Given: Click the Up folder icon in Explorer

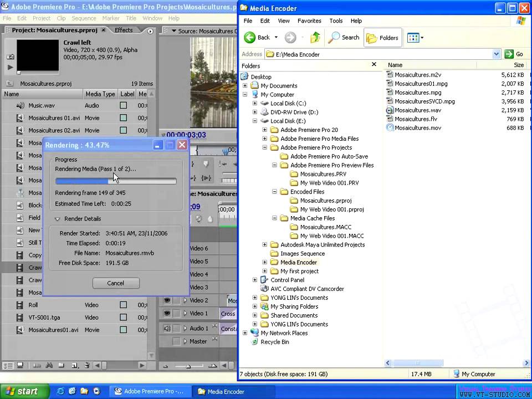Looking at the screenshot, I should coord(315,37).
